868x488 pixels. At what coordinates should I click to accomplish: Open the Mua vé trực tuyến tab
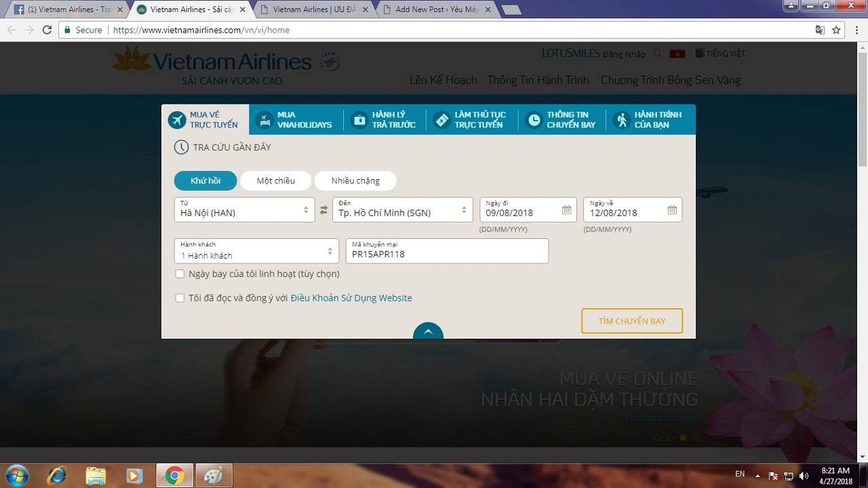205,120
